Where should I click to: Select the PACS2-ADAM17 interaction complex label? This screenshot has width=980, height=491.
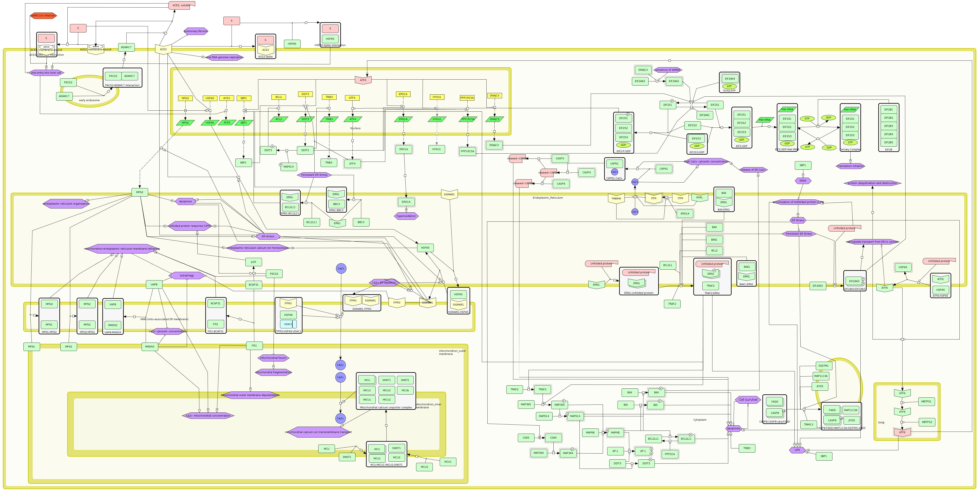coord(122,85)
